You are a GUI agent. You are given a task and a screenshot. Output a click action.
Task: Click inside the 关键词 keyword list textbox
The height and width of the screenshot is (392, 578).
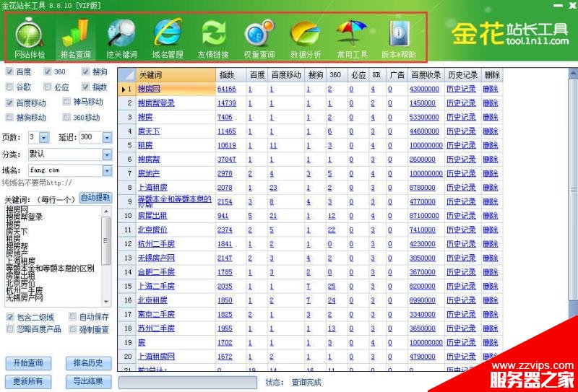(x=53, y=256)
